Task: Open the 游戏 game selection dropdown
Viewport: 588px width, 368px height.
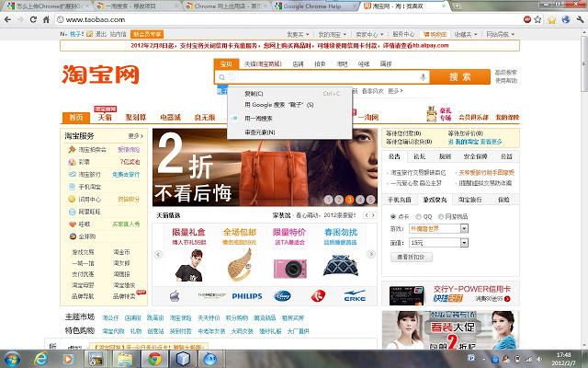Action: coord(438,228)
